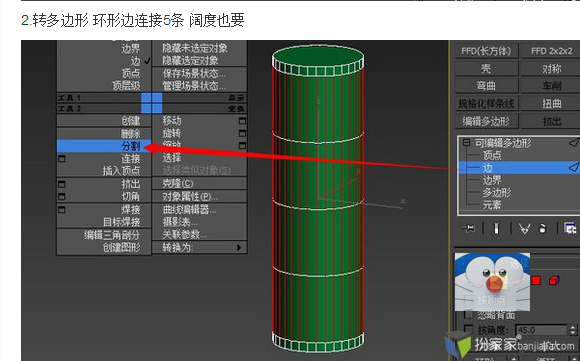Select the red element cube icon
Screen dimensions: 580x361
[x=554, y=281]
